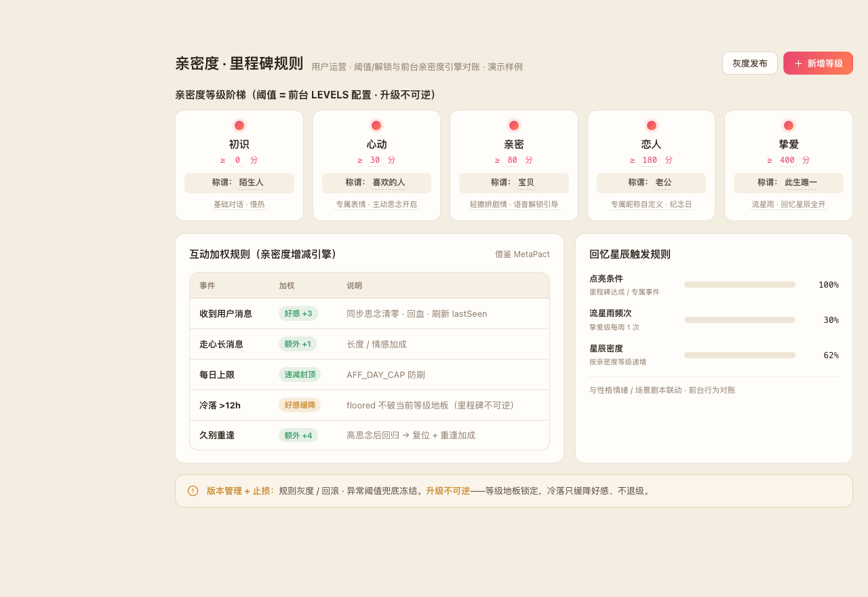Viewport: 868px width, 597px height.
Task: Edit the 称谓 field 喜欢的人
Action: pyautogui.click(x=389, y=182)
